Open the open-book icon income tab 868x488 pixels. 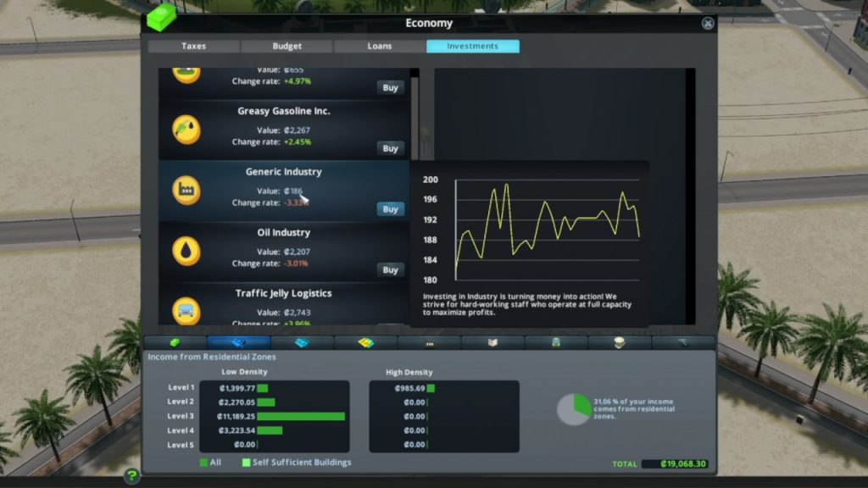[x=492, y=342]
